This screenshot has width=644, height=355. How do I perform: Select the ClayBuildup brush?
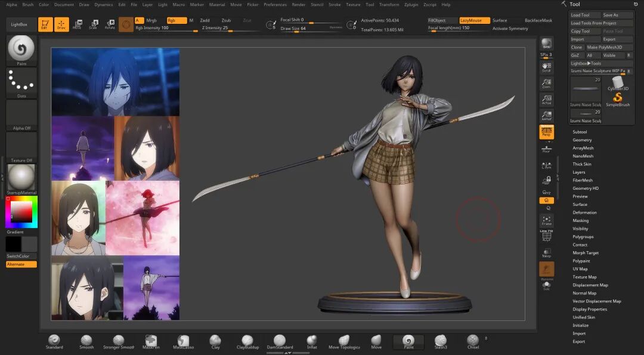[247, 342]
